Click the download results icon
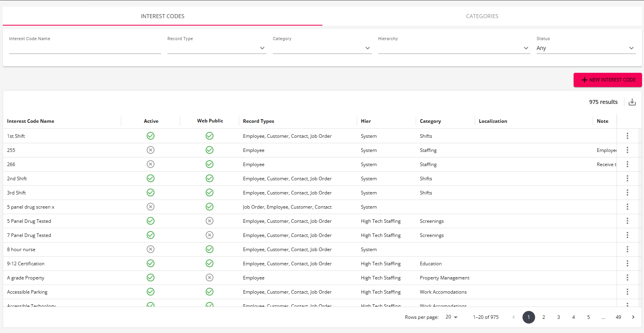 click(632, 102)
